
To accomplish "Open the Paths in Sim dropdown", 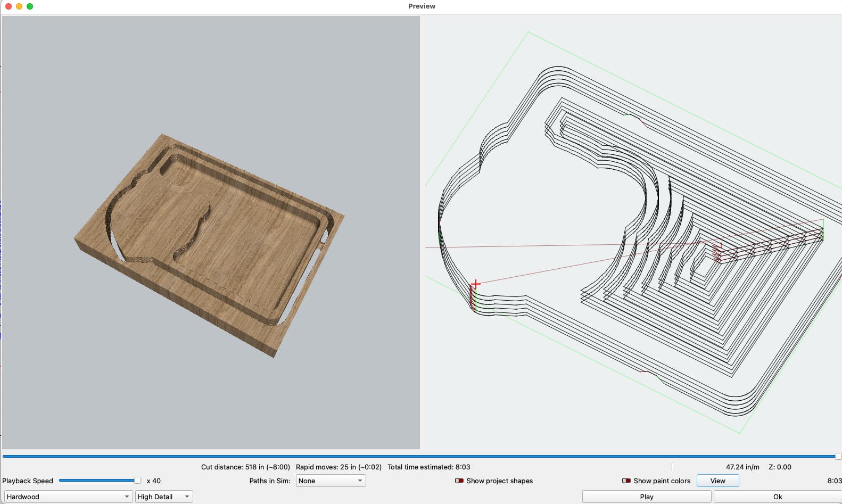I will point(331,481).
